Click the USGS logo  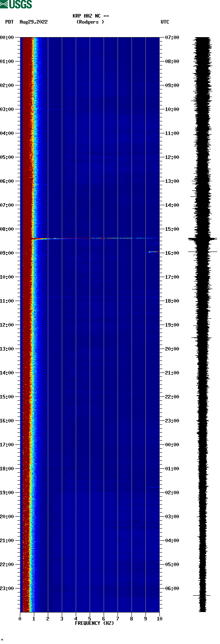[x=16, y=4]
